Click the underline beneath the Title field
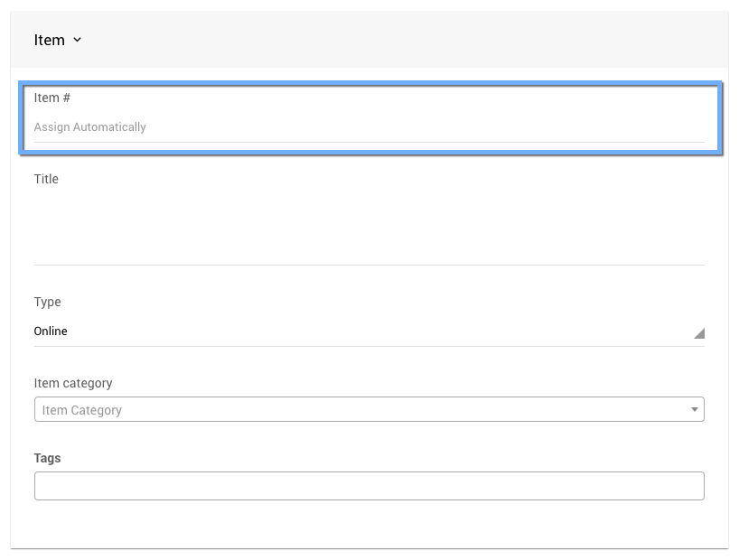This screenshot has height=560, width=739. (x=369, y=265)
